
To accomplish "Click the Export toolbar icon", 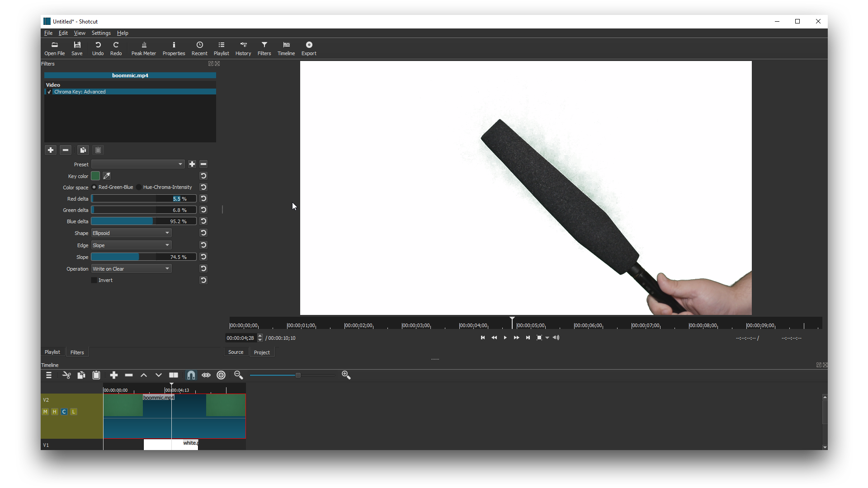I will [309, 48].
